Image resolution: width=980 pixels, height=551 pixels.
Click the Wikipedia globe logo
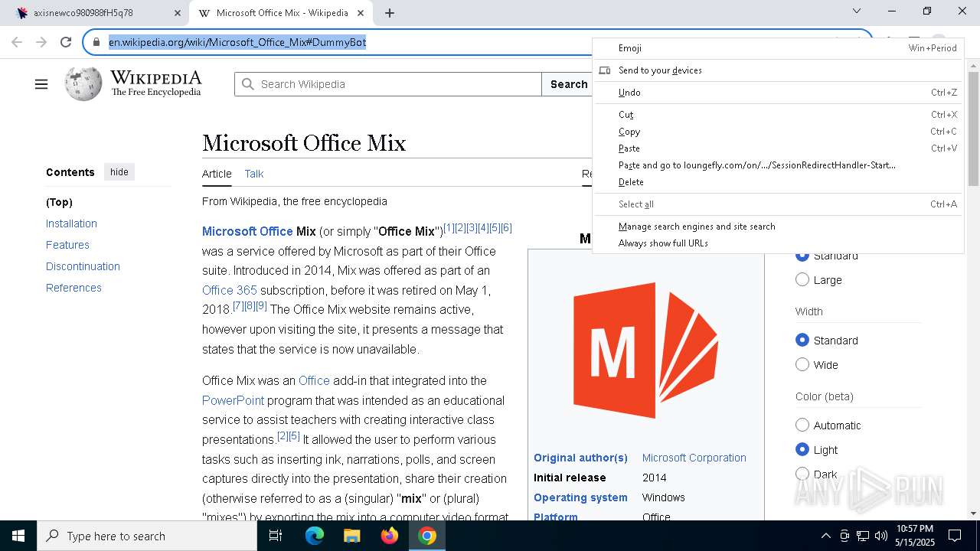coord(83,84)
